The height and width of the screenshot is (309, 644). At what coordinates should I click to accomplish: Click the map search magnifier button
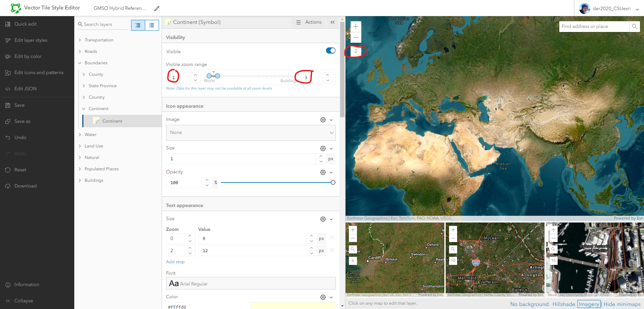click(x=634, y=27)
